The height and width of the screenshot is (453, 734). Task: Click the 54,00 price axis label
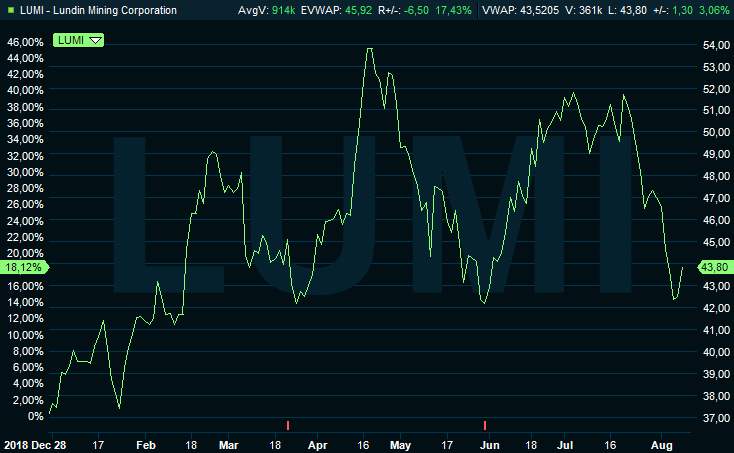click(716, 45)
